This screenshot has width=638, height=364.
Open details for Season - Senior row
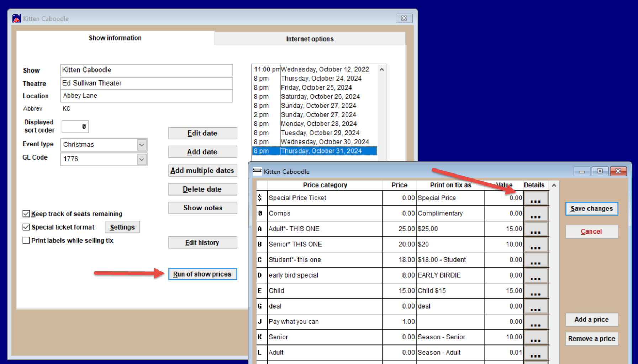pyautogui.click(x=536, y=337)
